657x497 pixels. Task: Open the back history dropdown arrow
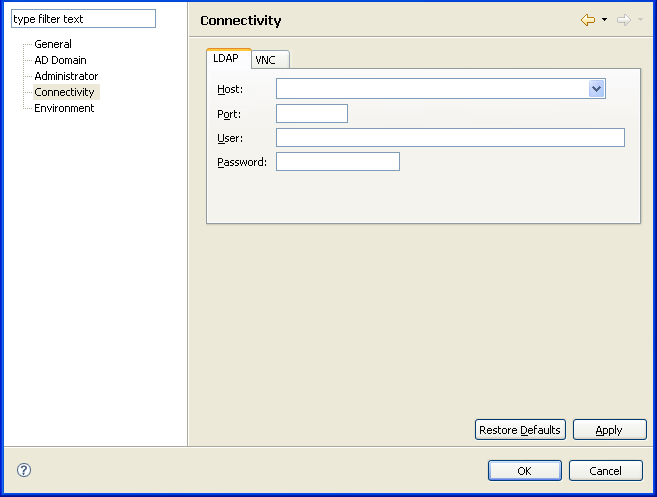(x=604, y=20)
